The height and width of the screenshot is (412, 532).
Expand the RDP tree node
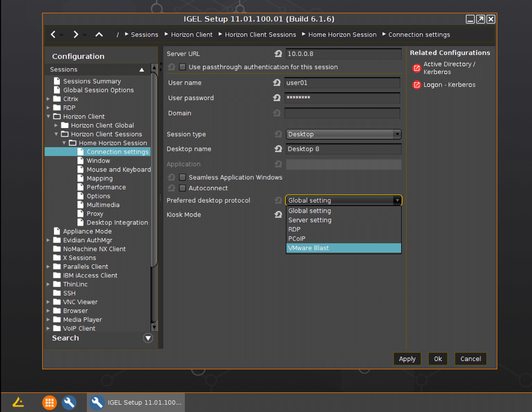48,108
